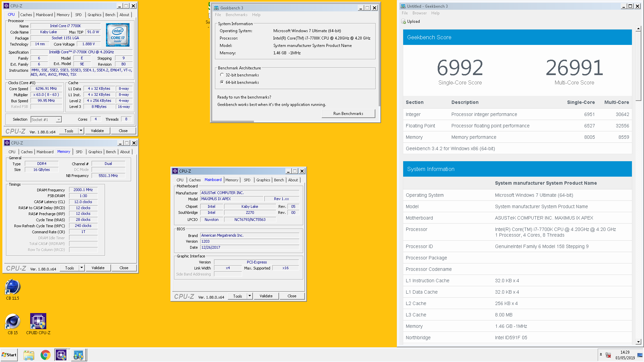
Task: Click the Multi-Core score 26991
Action: (x=574, y=68)
